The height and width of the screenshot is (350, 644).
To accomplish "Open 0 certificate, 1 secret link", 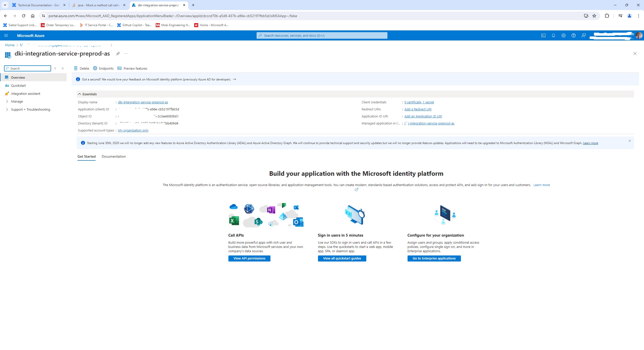I will coord(419,102).
